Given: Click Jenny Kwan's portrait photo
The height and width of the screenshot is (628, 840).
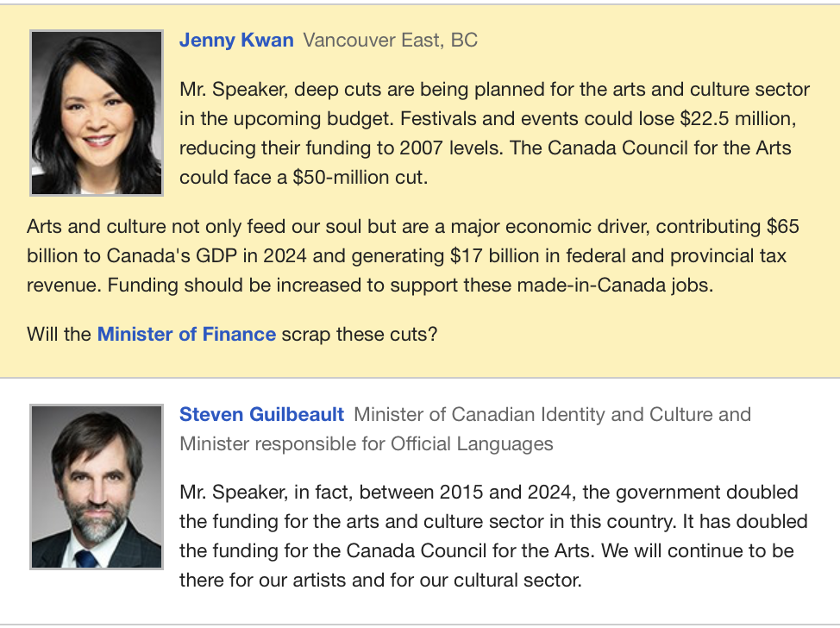Looking at the screenshot, I should [96, 113].
